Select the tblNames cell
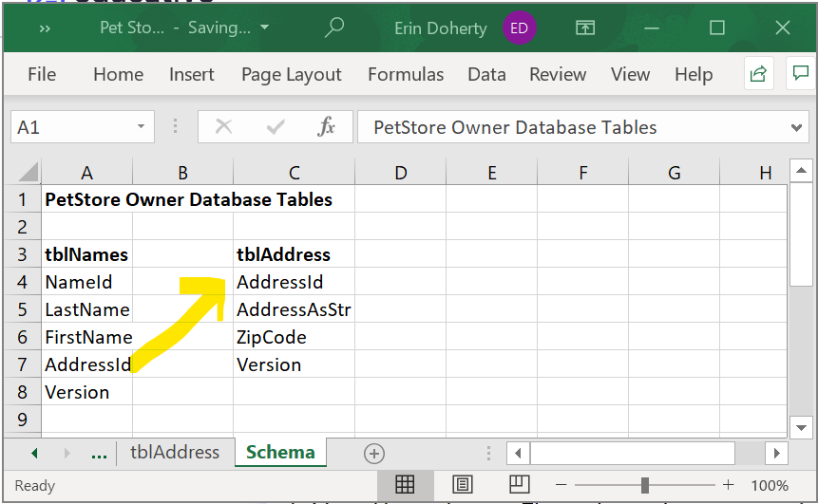Screen dimensions: 818x504 [x=86, y=254]
